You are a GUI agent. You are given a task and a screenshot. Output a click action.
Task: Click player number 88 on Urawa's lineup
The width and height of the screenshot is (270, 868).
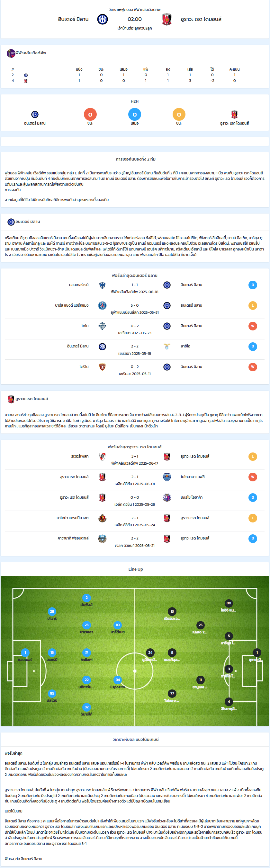point(229,603)
